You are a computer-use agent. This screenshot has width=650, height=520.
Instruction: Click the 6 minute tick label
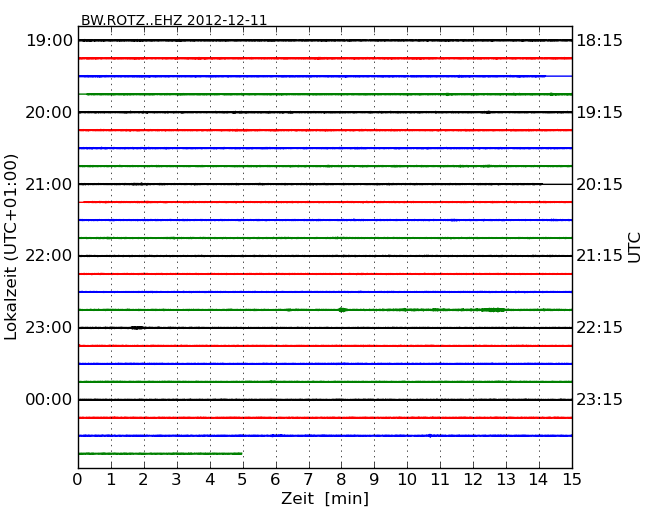pos(275,480)
